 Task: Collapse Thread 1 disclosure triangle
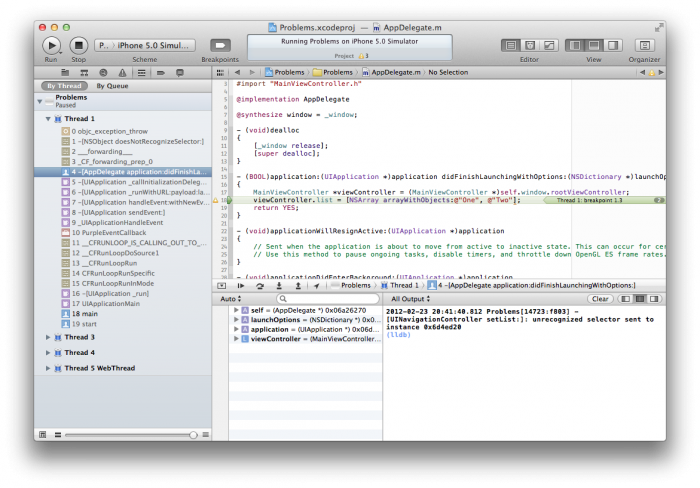[48, 119]
